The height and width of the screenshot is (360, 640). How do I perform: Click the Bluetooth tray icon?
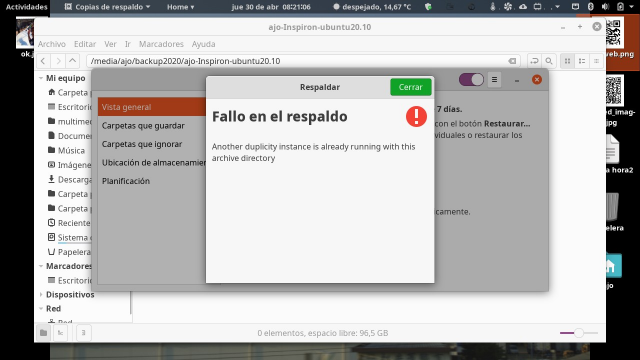point(591,7)
